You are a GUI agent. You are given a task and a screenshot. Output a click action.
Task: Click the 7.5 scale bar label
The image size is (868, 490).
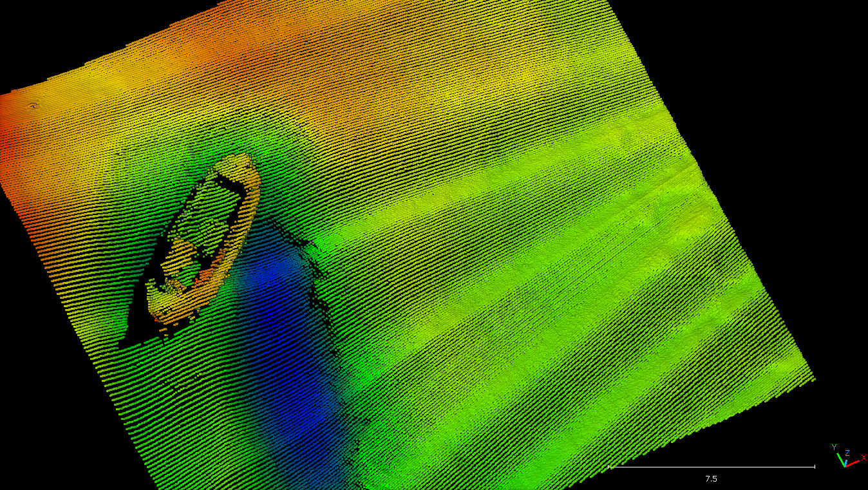711,478
